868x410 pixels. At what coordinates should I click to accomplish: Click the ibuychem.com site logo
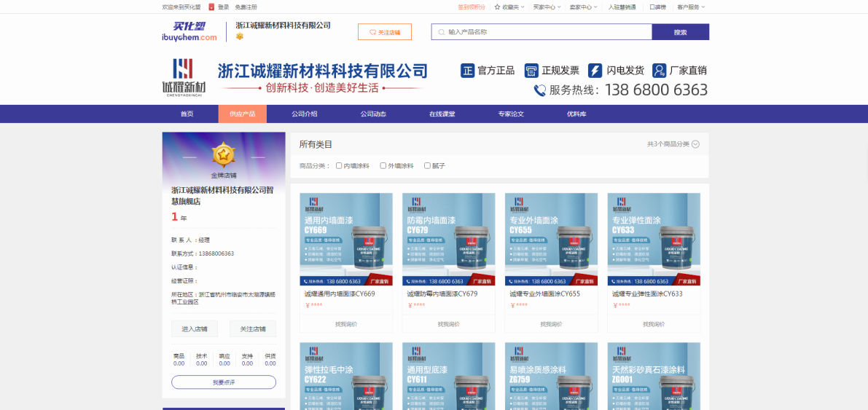(189, 31)
